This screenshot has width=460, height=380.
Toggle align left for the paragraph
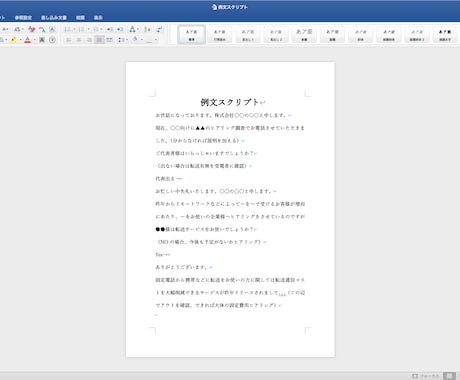(69, 40)
